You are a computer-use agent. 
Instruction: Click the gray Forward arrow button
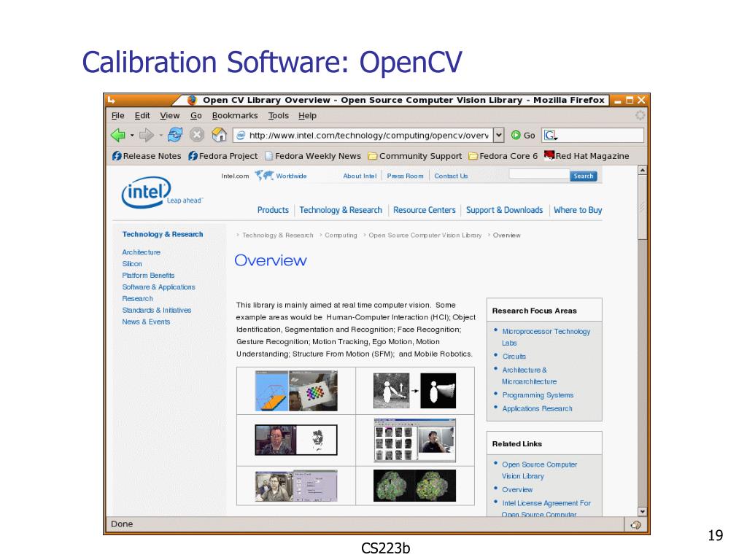(x=146, y=135)
